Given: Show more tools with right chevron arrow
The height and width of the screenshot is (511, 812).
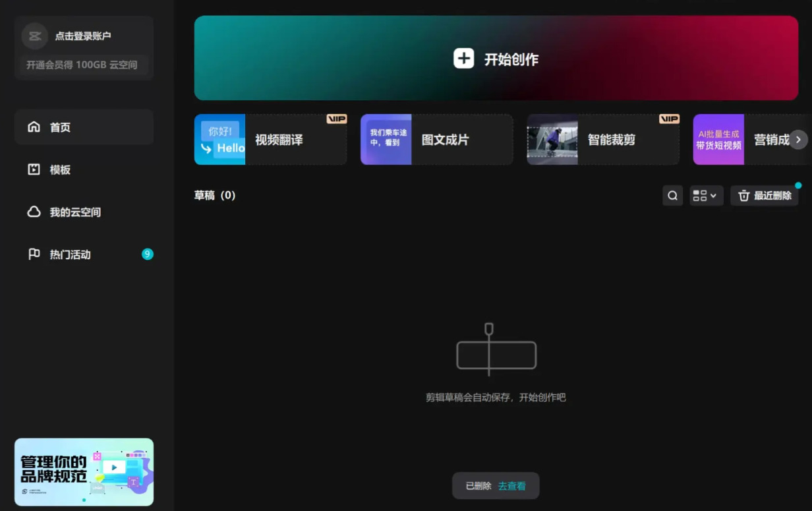Looking at the screenshot, I should click(798, 140).
